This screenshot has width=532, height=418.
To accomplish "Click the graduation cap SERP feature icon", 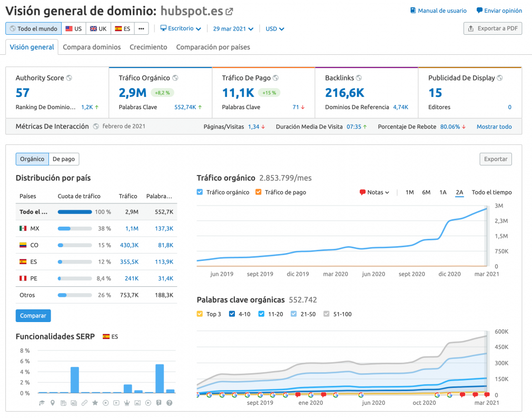I will coord(42,403).
